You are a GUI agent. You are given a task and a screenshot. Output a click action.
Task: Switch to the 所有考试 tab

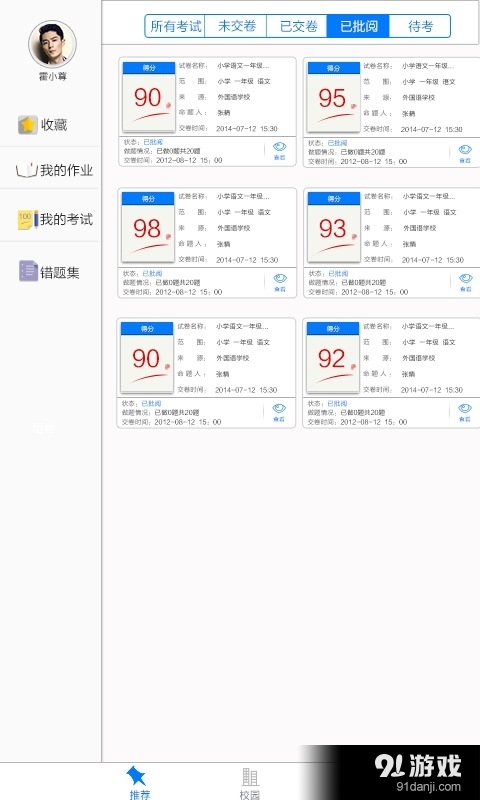tap(175, 26)
